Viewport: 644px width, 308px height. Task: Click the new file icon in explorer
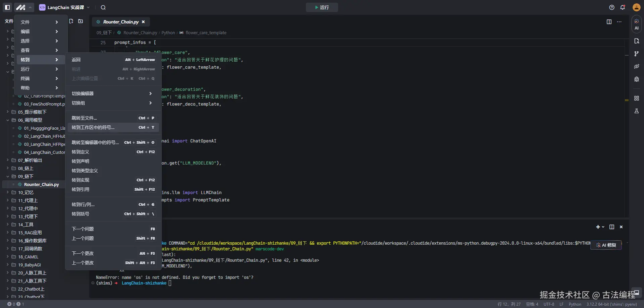pyautogui.click(x=71, y=21)
